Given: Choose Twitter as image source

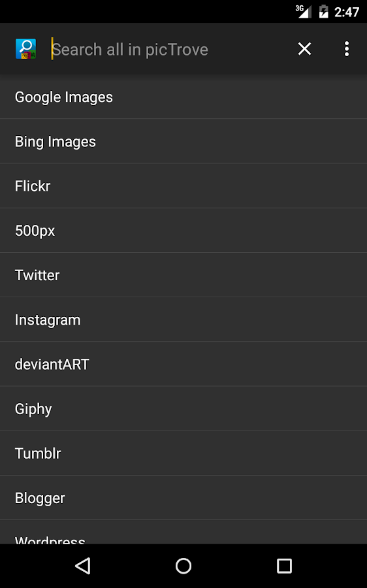Looking at the screenshot, I should (x=183, y=275).
